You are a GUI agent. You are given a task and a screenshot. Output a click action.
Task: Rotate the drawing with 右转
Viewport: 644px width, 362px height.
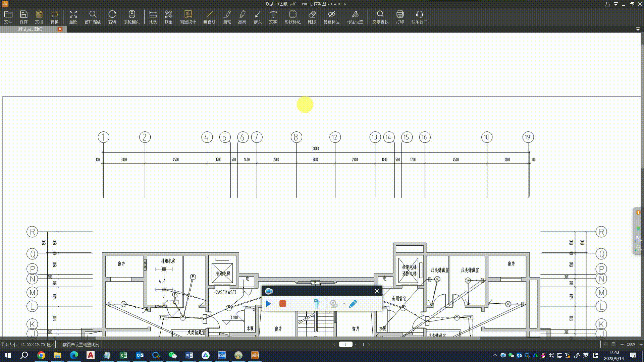click(x=112, y=17)
